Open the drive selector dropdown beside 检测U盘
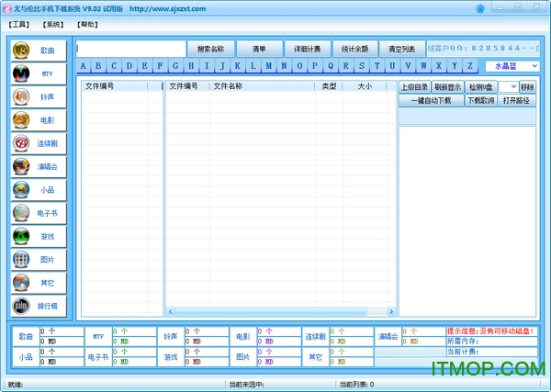 pos(513,87)
